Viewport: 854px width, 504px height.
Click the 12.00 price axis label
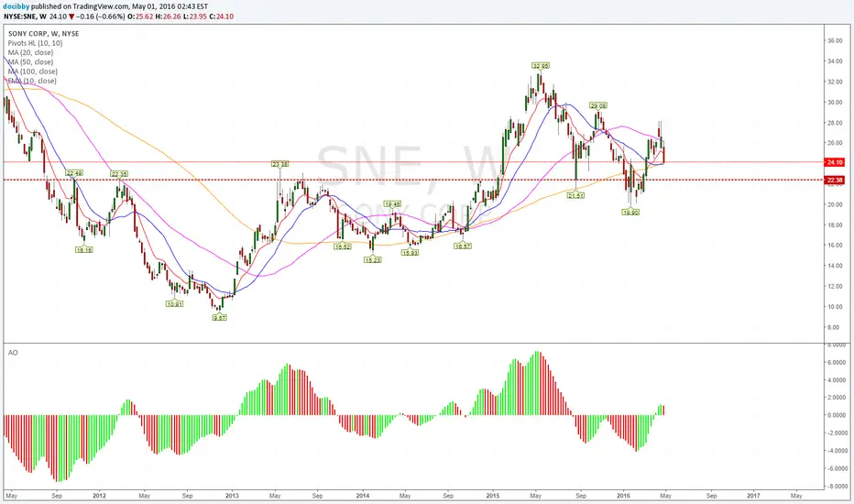[835, 286]
